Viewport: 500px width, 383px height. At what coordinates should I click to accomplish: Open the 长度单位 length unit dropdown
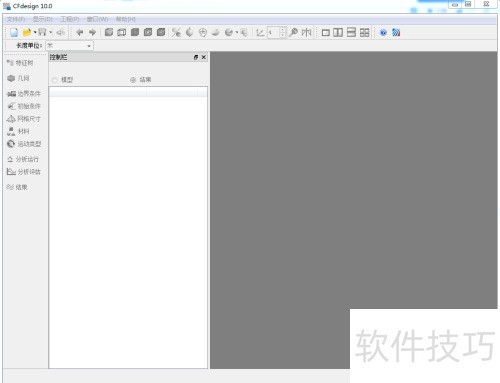(x=69, y=46)
